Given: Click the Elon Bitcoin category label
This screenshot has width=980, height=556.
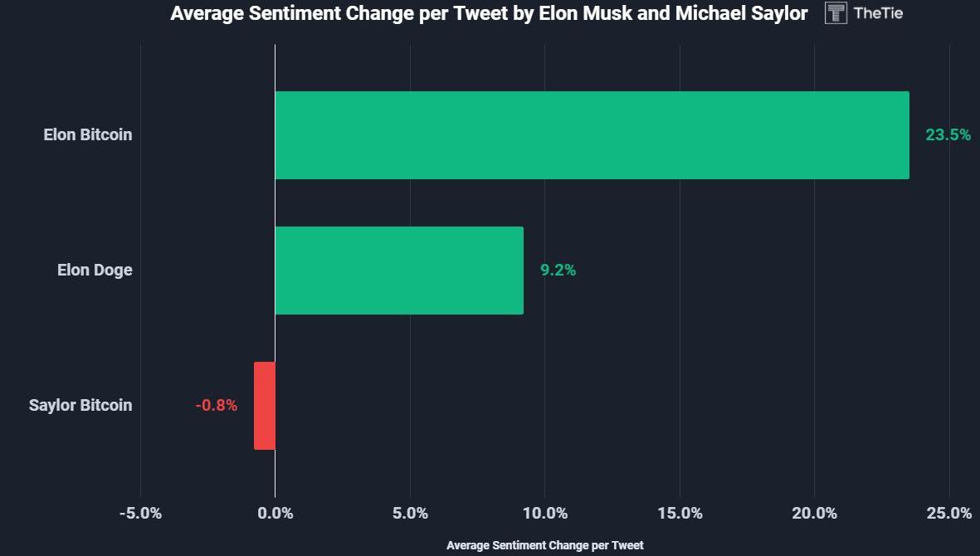Looking at the screenshot, I should click(x=88, y=134).
